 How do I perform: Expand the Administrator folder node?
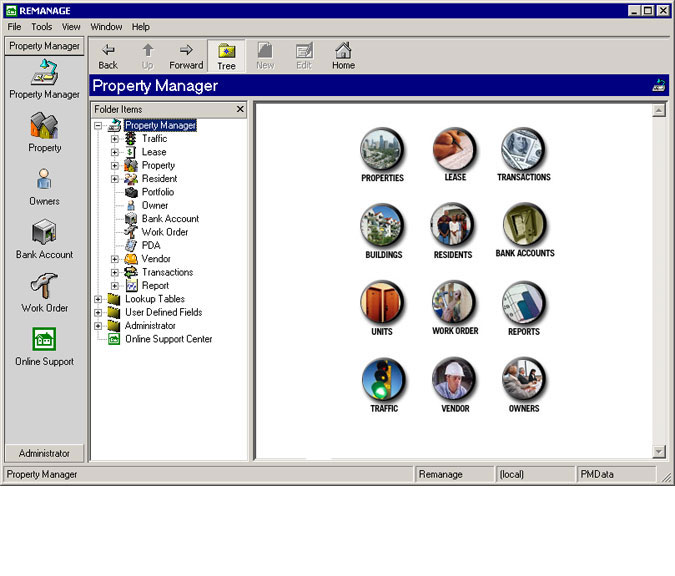98,326
